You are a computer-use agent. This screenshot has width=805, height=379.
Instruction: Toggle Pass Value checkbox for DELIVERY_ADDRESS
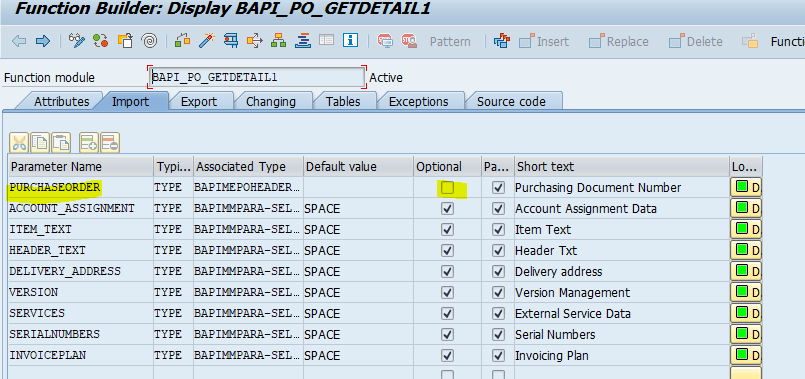498,272
